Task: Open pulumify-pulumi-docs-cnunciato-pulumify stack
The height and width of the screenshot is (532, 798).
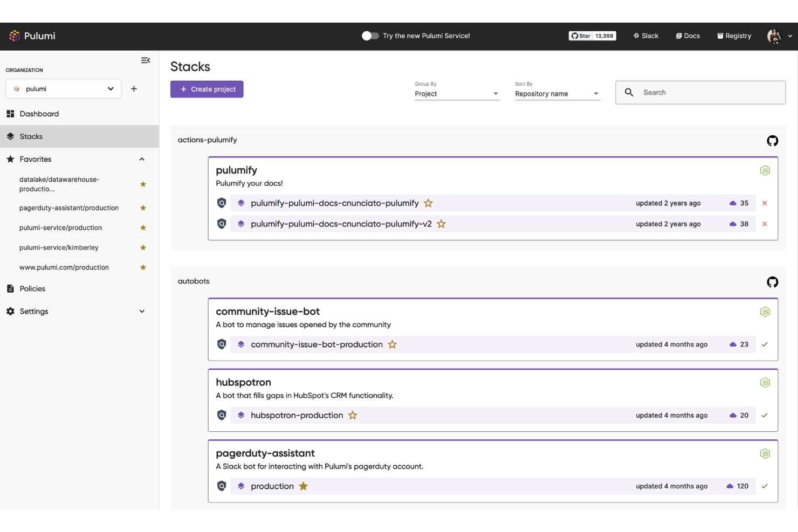Action: tap(335, 203)
